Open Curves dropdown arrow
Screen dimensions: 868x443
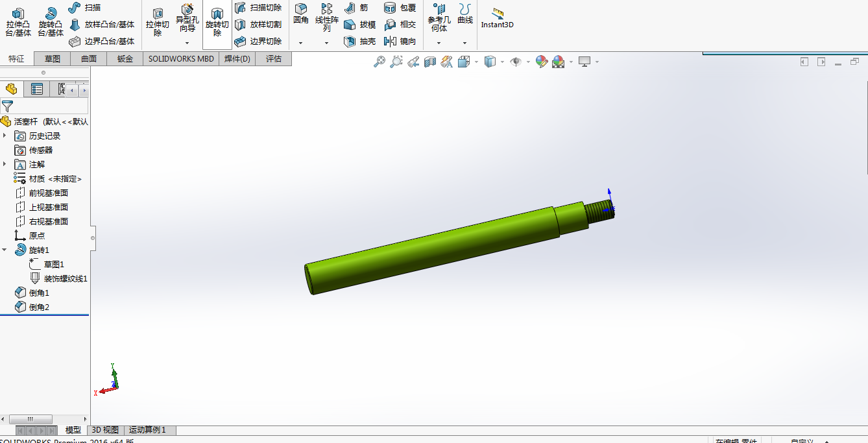coord(465,43)
